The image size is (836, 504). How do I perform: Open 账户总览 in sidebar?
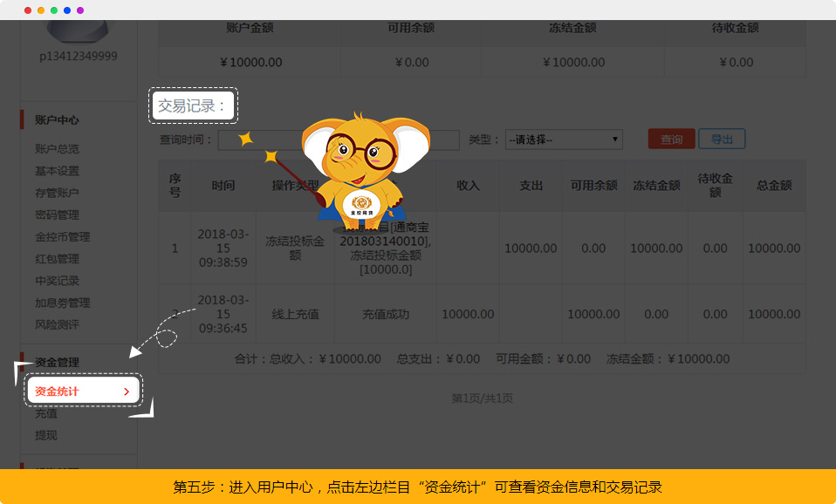click(x=57, y=149)
